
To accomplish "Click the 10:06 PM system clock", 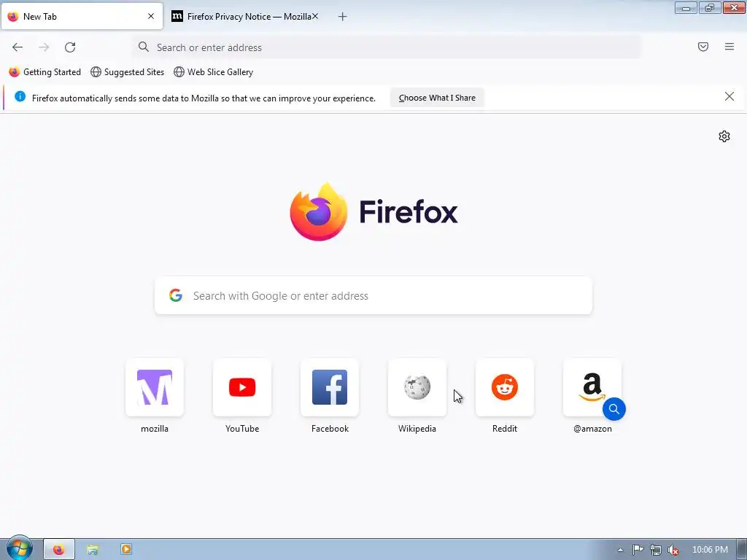I will (x=710, y=550).
